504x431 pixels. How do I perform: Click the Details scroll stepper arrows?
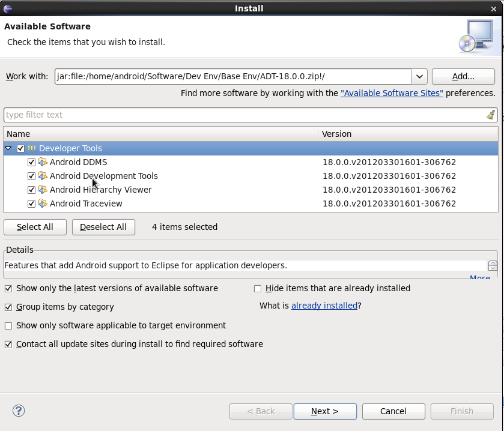493,265
